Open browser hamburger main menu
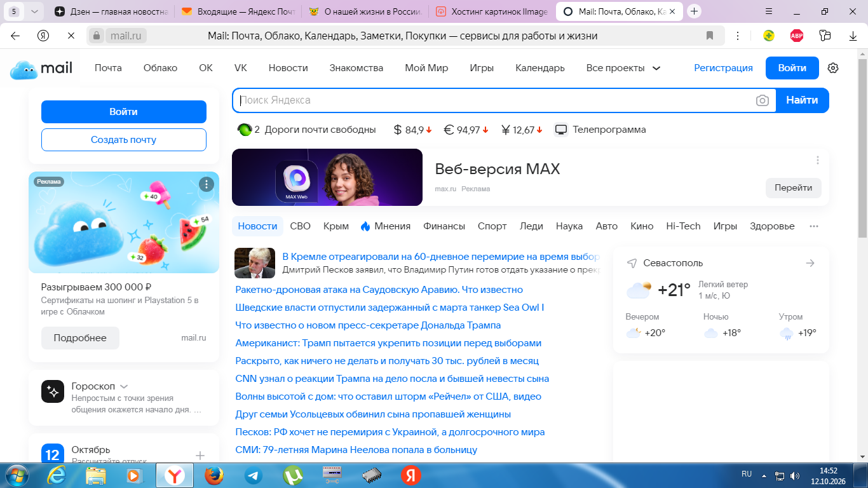The height and width of the screenshot is (488, 868). (x=770, y=11)
